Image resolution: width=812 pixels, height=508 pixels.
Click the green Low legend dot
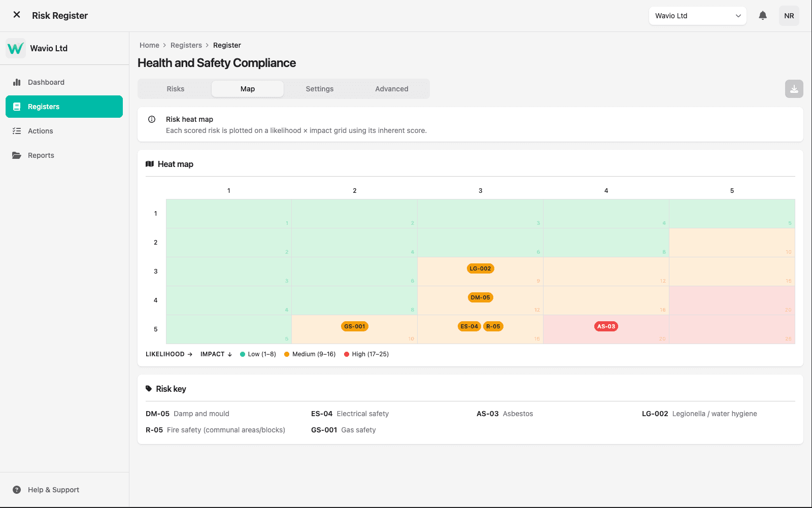[x=243, y=354]
